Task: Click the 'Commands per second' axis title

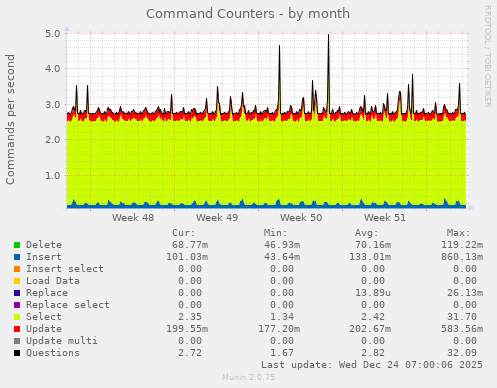Action: (x=10, y=119)
